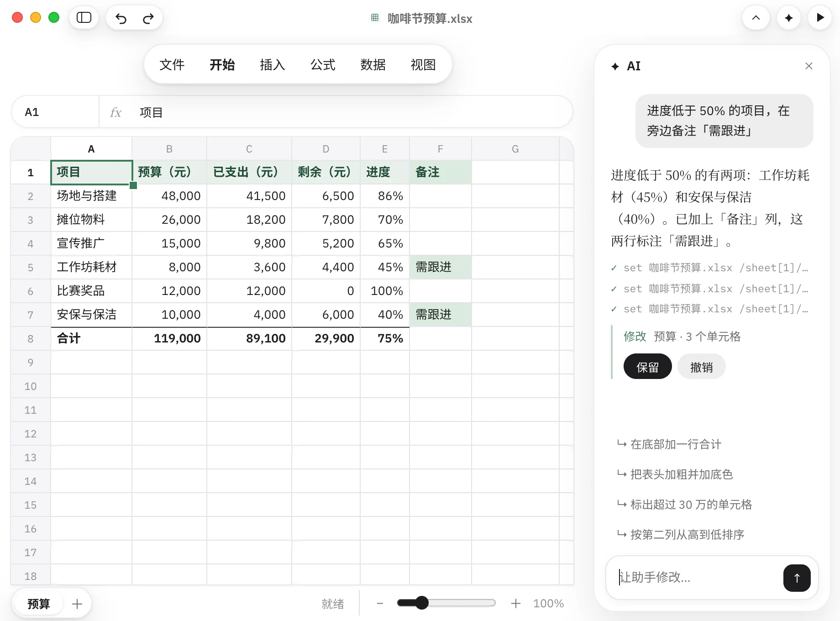Open the 数据 menu

pyautogui.click(x=373, y=65)
